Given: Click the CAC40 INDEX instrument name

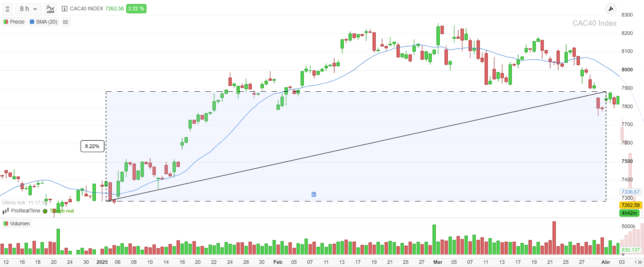Looking at the screenshot, I should 86,9.
